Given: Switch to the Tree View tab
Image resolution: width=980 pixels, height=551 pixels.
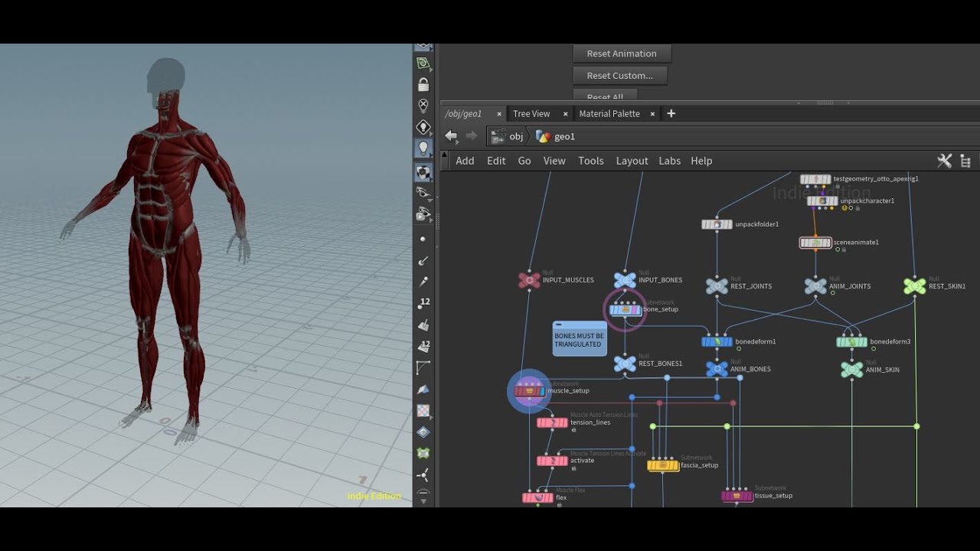Looking at the screenshot, I should pos(531,113).
